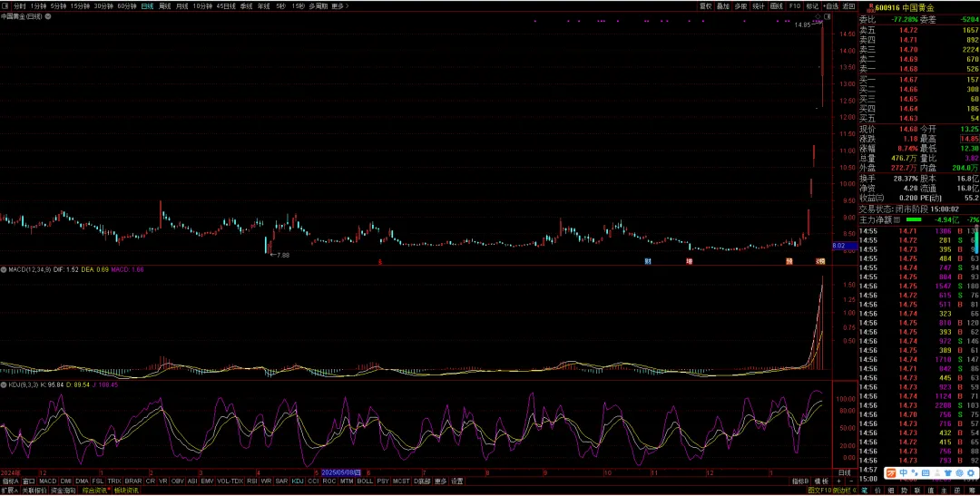Click the 返回 back button

[848, 6]
